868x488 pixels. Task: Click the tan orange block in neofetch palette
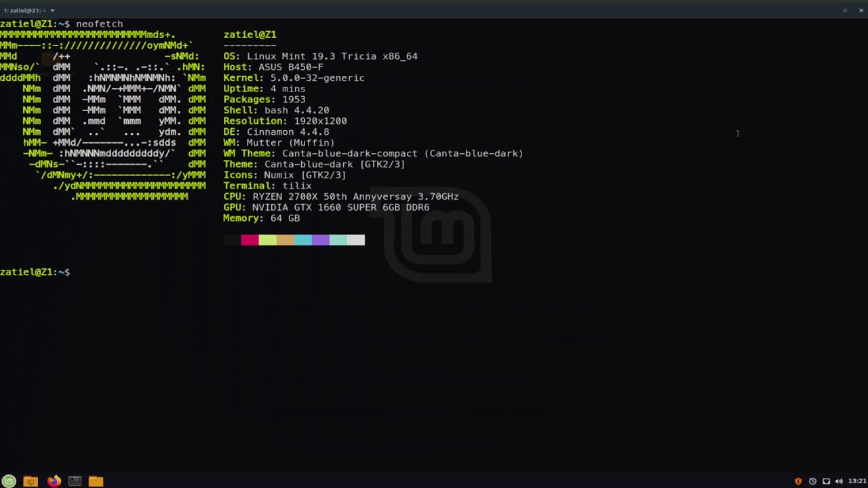[x=285, y=240]
